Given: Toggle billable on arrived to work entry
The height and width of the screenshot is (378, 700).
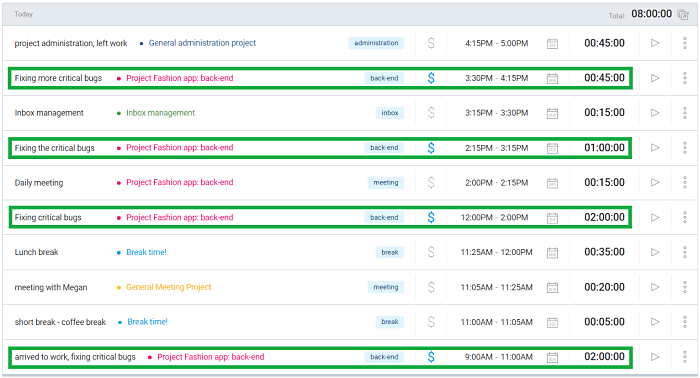Looking at the screenshot, I should [431, 357].
